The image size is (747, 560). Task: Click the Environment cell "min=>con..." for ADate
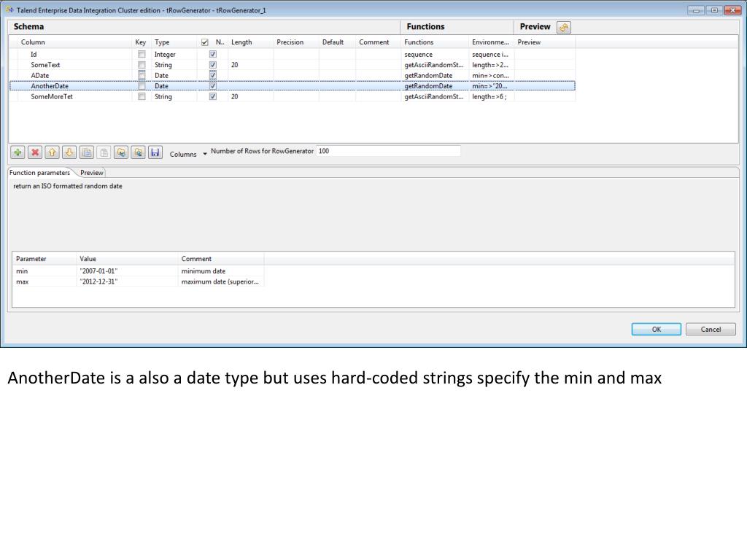coord(491,75)
